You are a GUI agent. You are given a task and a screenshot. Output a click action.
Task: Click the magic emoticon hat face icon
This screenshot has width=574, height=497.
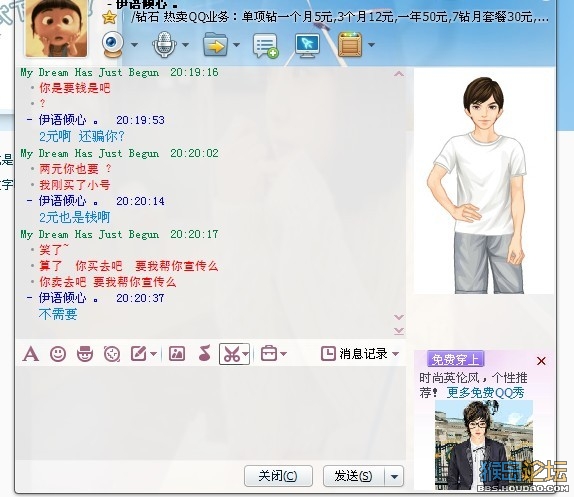85,354
